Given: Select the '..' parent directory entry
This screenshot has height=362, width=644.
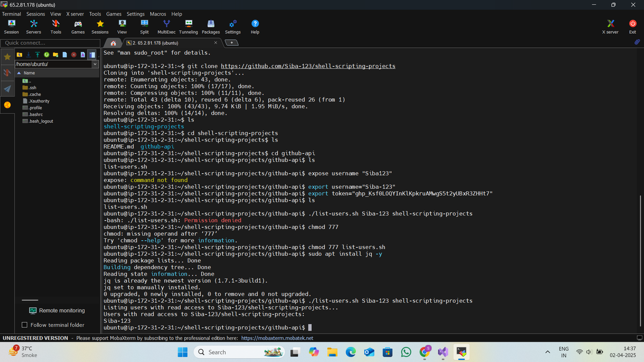Looking at the screenshot, I should tap(26, 81).
